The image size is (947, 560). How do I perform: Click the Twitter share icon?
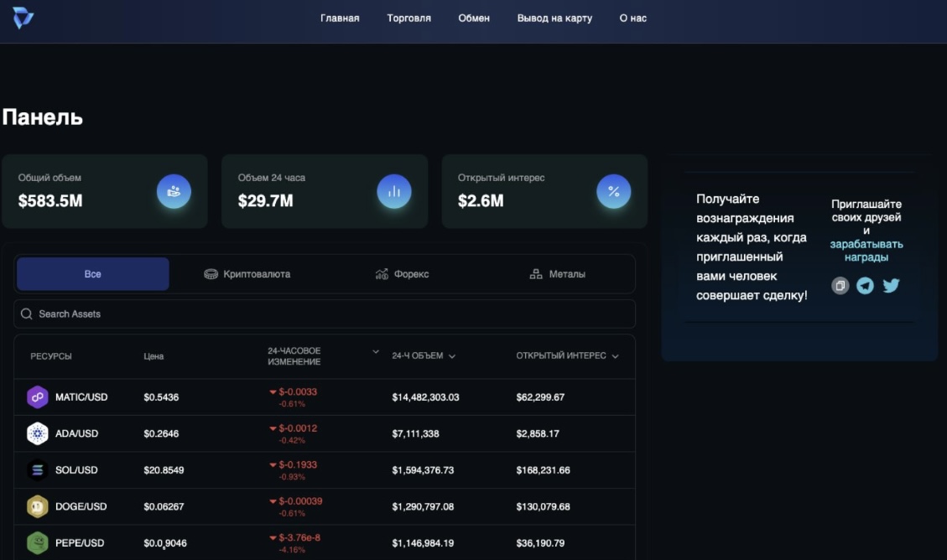click(891, 286)
